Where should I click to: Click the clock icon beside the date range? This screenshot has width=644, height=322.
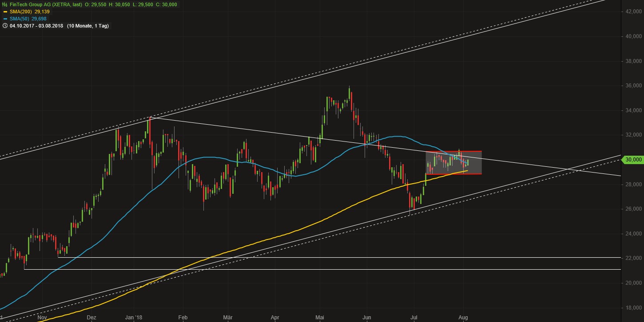click(4, 26)
